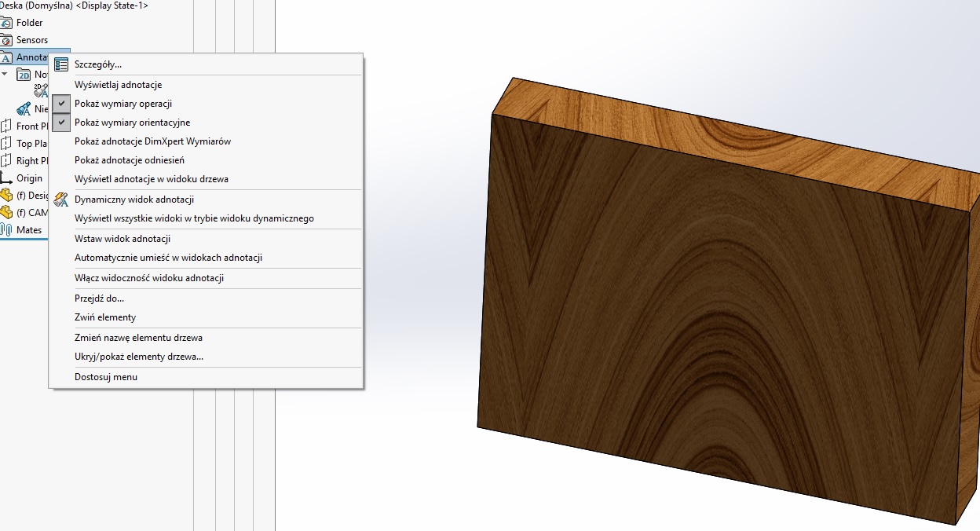Uncheck Pokaż wymiary operacji
The image size is (980, 531).
[62, 104]
